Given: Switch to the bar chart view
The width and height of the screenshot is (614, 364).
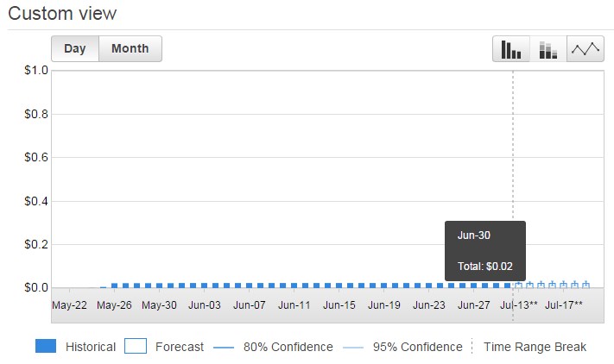Looking at the screenshot, I should tap(511, 49).
